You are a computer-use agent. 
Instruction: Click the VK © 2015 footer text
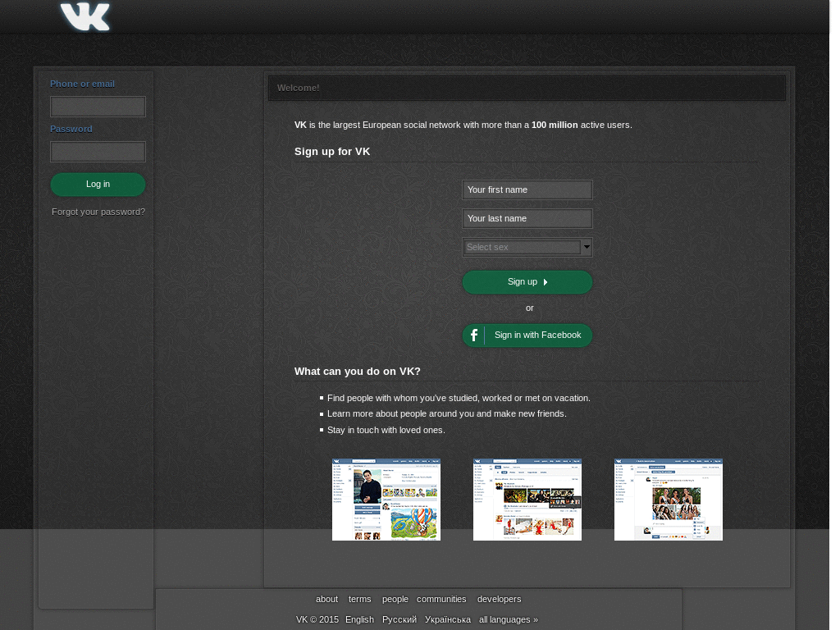(x=317, y=620)
